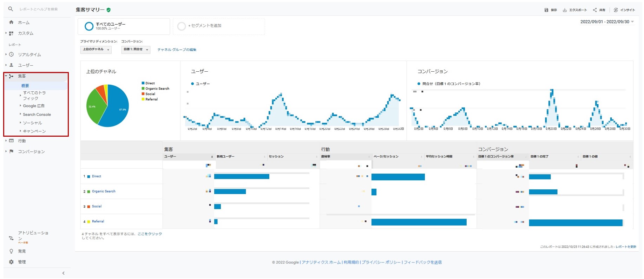This screenshot has width=644, height=279.
Task: Click the Organic Search channel link
Action: tap(104, 192)
